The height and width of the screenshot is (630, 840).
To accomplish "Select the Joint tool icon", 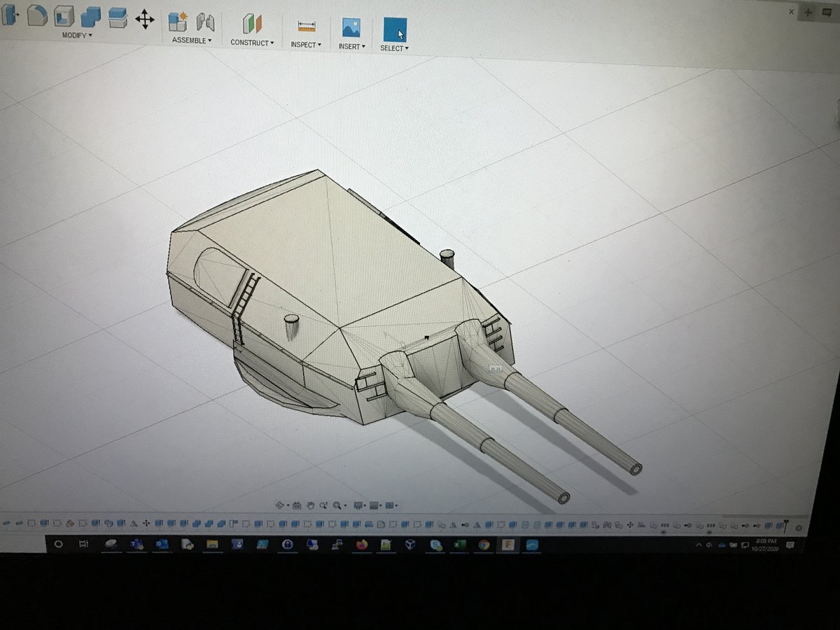I will pyautogui.click(x=205, y=22).
